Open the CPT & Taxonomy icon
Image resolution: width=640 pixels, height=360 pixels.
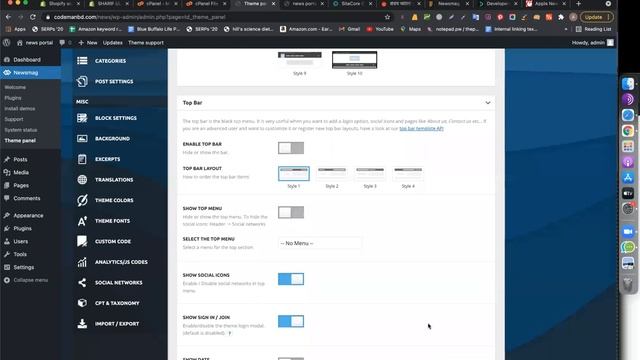[x=82, y=303]
